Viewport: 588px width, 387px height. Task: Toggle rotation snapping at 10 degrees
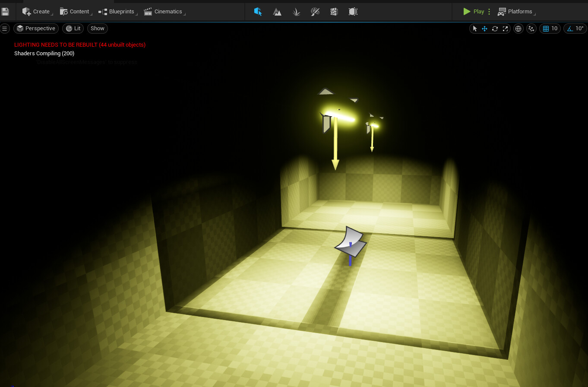(x=570, y=29)
